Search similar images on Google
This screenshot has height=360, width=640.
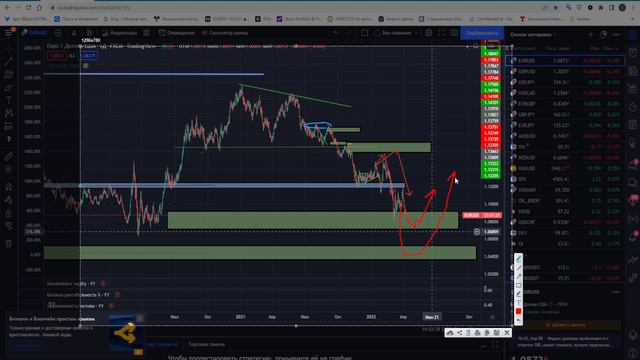click(x=468, y=333)
